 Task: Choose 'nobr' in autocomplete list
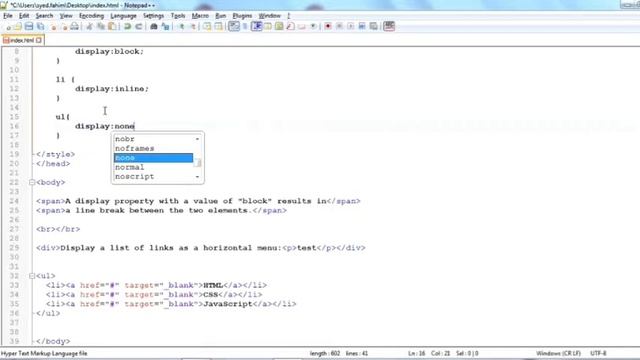153,139
